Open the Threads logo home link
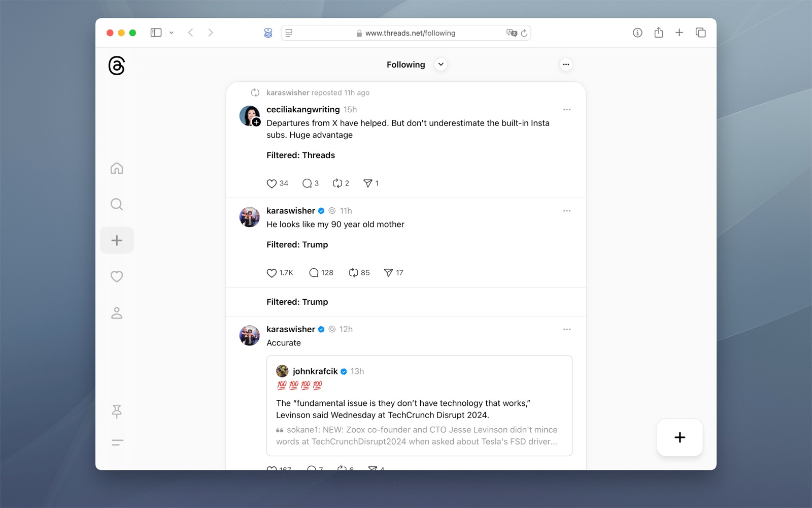Screen dimensions: 812x508 coord(116,66)
